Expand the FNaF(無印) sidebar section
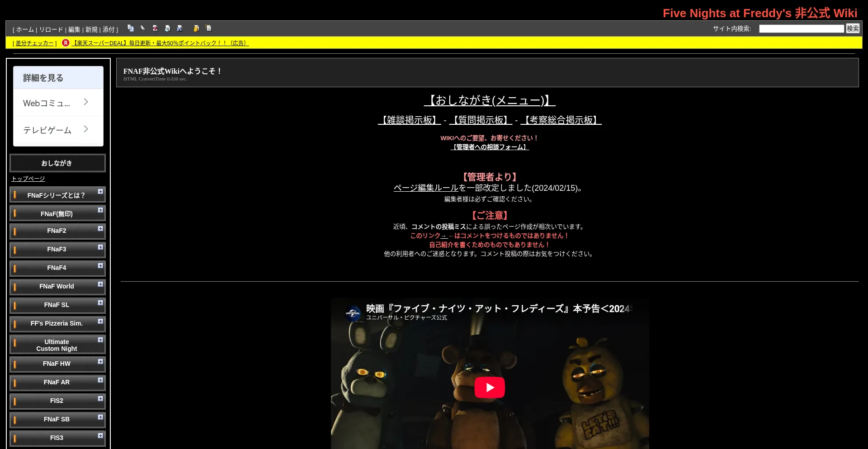The width and height of the screenshot is (868, 449). pos(100,210)
